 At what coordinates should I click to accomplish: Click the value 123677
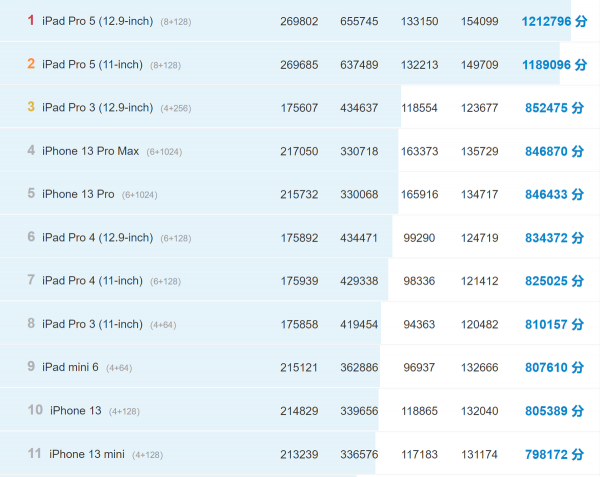click(479, 108)
